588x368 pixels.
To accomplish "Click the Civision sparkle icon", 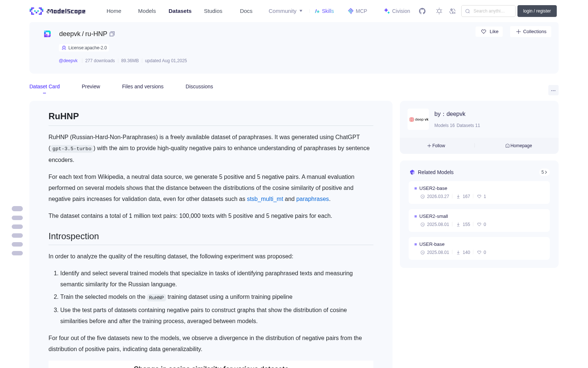I will pyautogui.click(x=387, y=11).
